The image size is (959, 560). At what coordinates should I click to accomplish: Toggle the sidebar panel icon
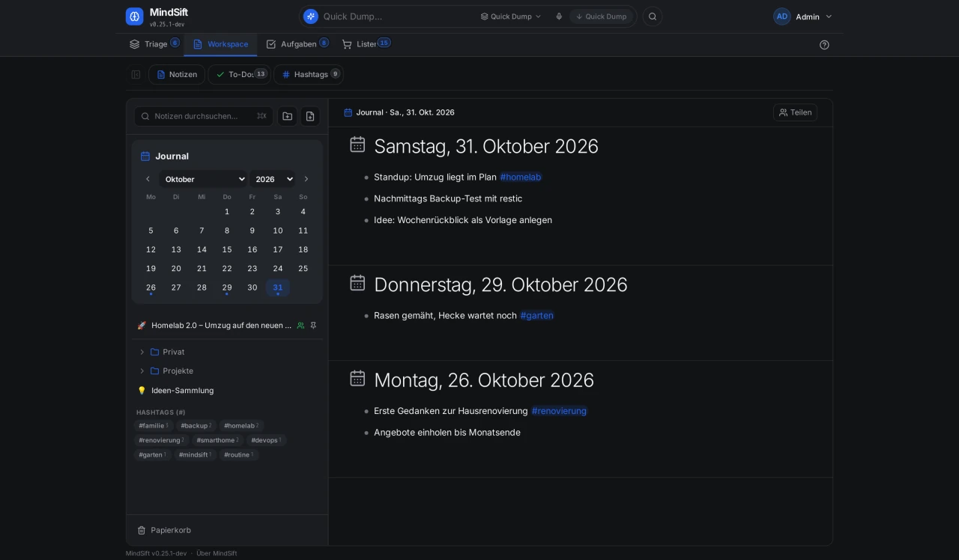(x=136, y=74)
